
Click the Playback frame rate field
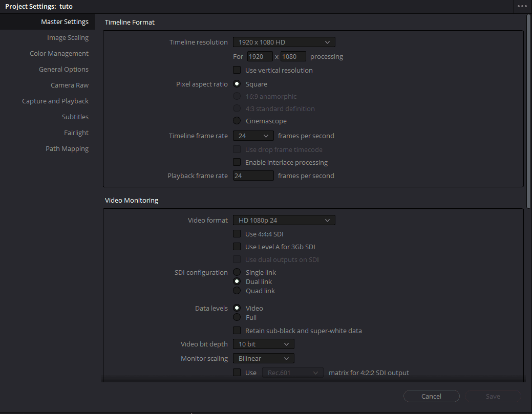tap(253, 176)
